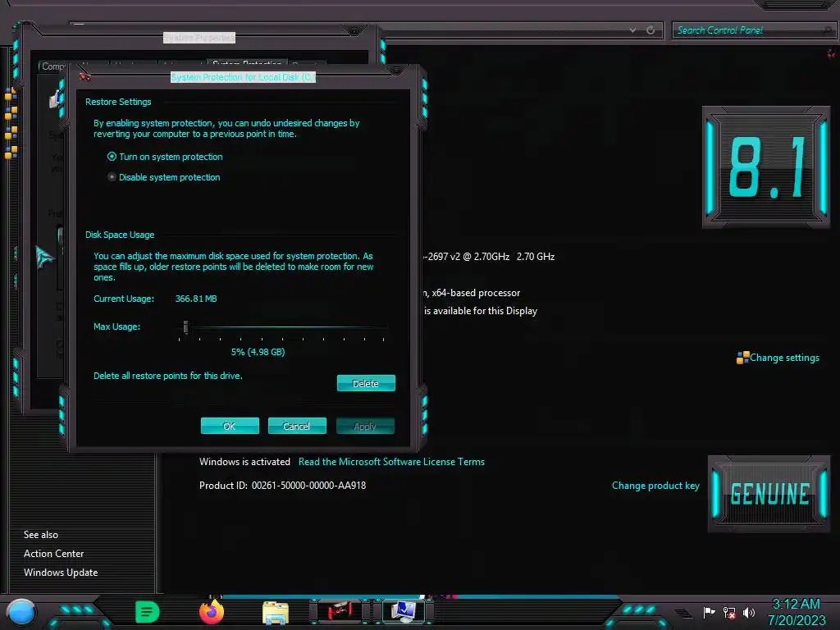The width and height of the screenshot is (840, 630).
Task: Open the Computer Name tab
Action: point(52,66)
